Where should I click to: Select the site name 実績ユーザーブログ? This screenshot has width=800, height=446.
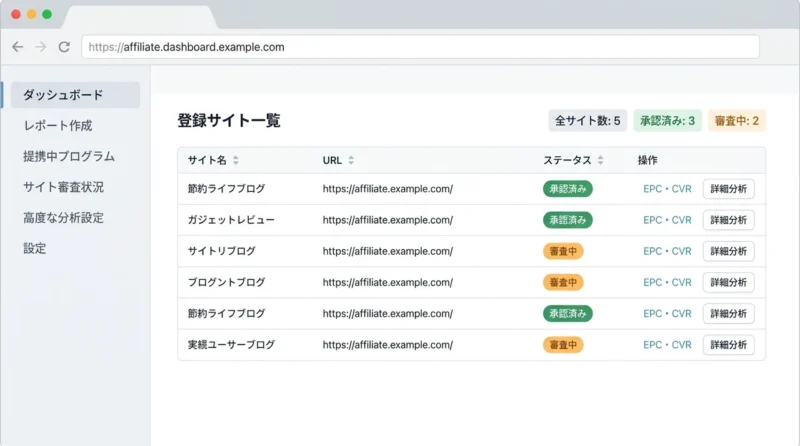(231, 345)
